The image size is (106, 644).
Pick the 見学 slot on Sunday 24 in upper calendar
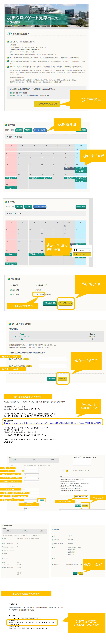click(x=11, y=178)
